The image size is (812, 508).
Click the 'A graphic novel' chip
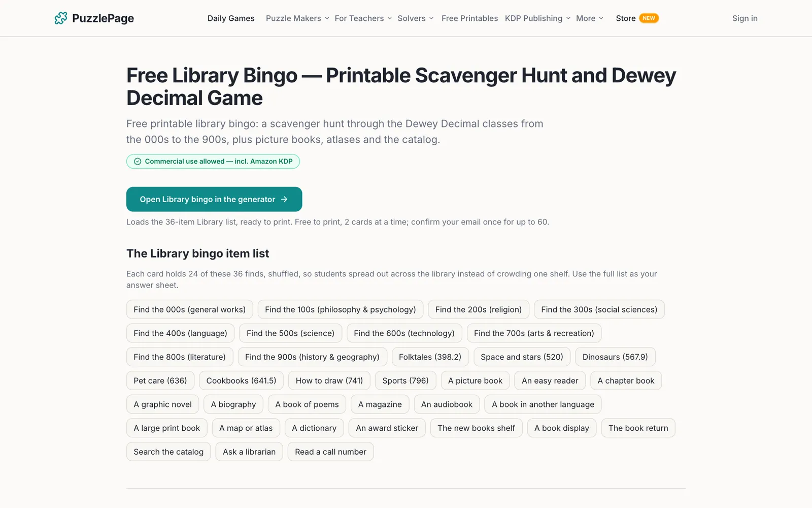coord(162,404)
